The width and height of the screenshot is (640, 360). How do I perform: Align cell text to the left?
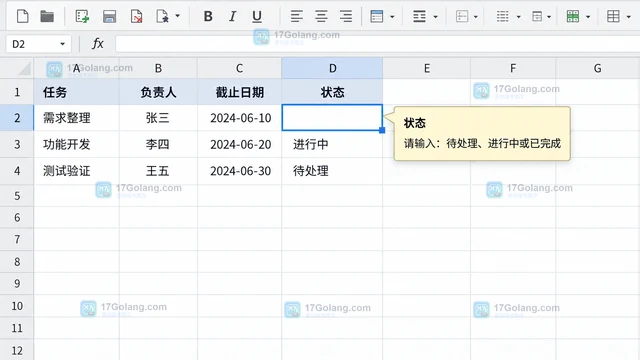click(x=297, y=16)
